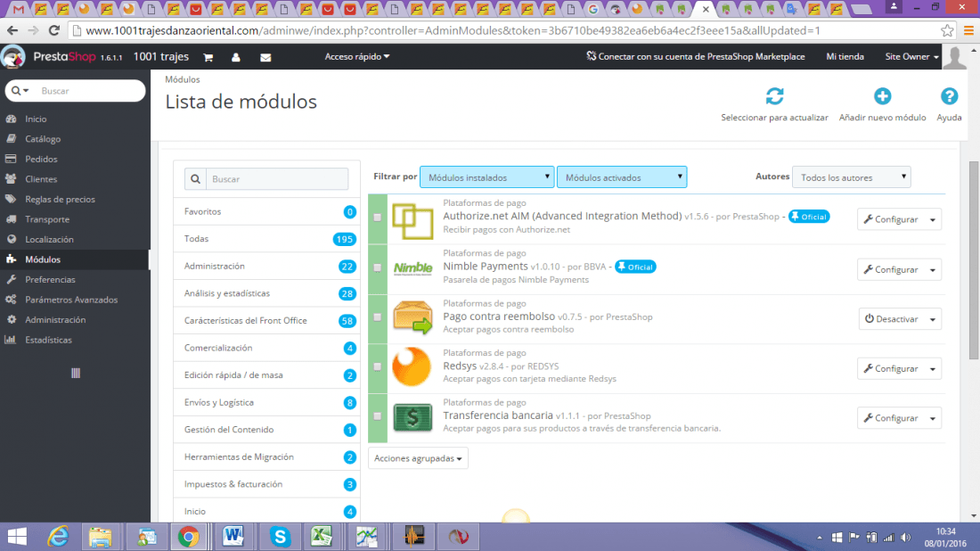
Task: Open Excel from the taskbar
Action: 322,537
